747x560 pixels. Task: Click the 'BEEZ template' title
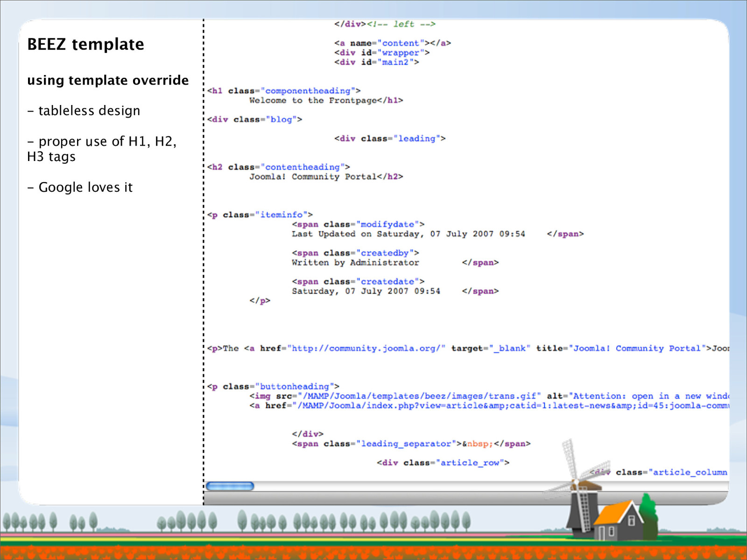coord(86,44)
